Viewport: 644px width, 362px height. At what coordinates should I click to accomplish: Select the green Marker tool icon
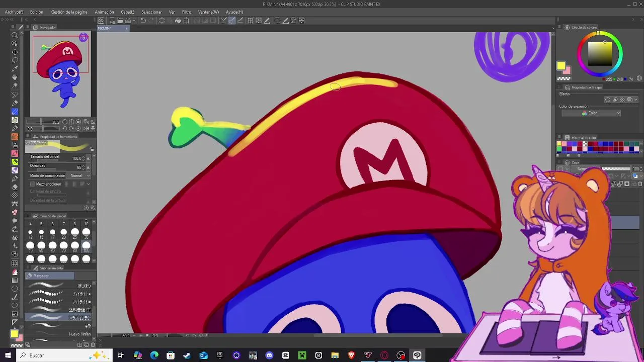[15, 162]
